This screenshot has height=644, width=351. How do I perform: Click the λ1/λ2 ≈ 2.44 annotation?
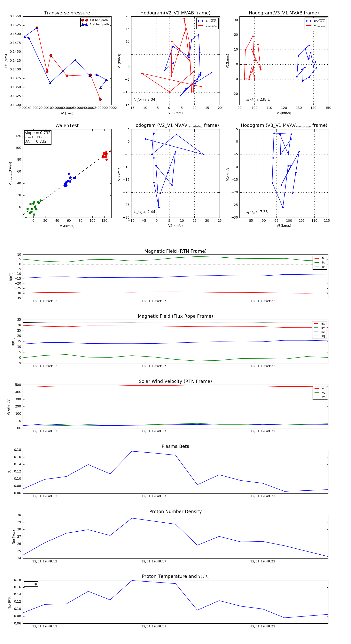[144, 212]
